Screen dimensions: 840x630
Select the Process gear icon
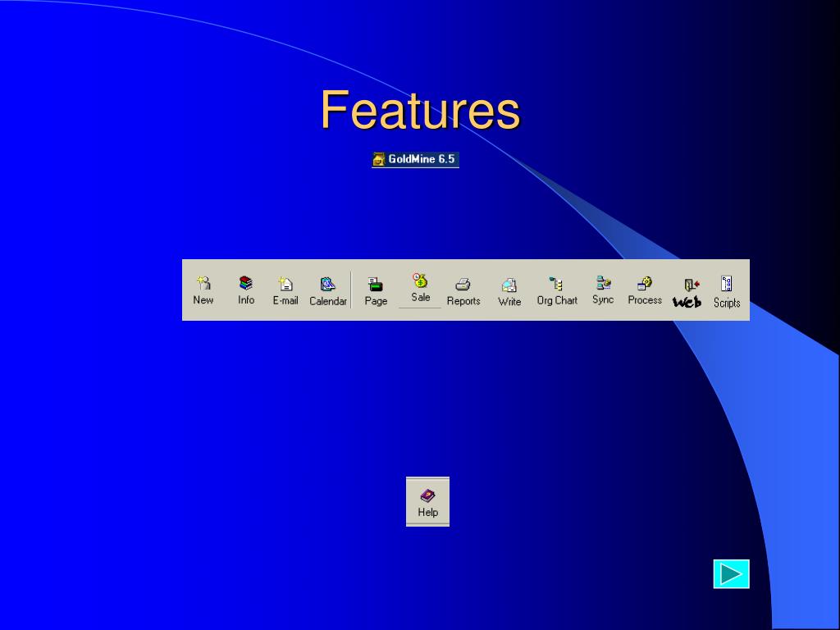[x=645, y=283]
